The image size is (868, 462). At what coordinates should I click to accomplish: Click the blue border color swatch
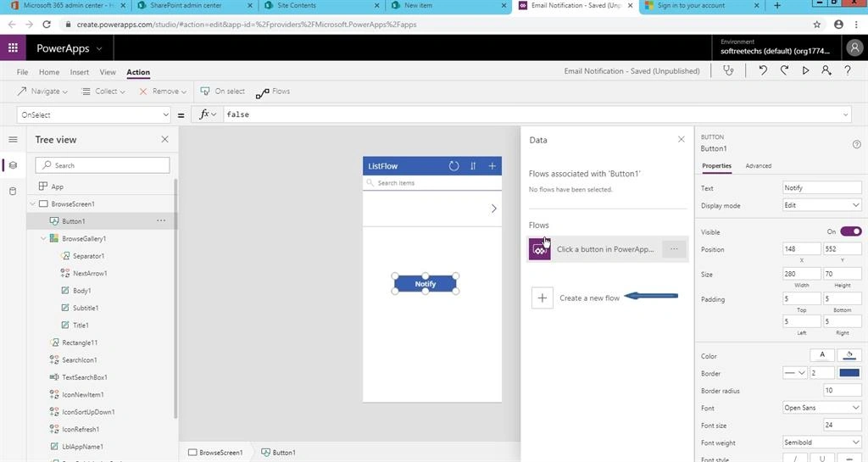pyautogui.click(x=849, y=373)
